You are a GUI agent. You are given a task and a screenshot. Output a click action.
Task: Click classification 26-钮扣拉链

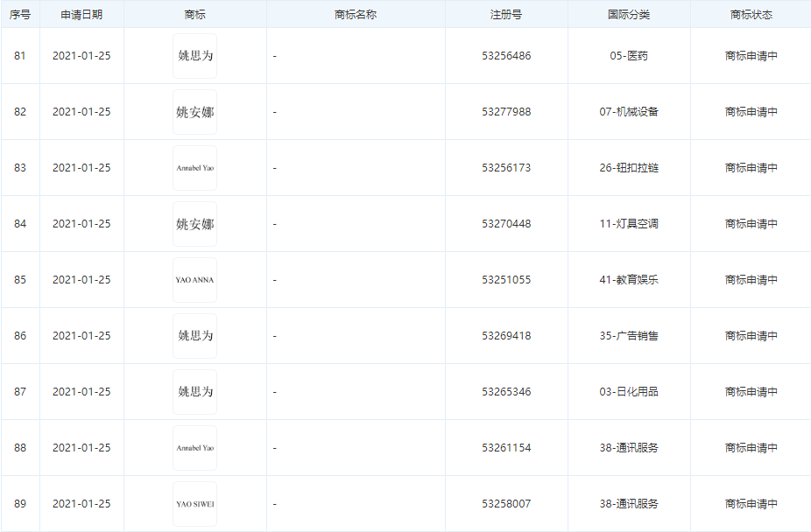coord(629,168)
